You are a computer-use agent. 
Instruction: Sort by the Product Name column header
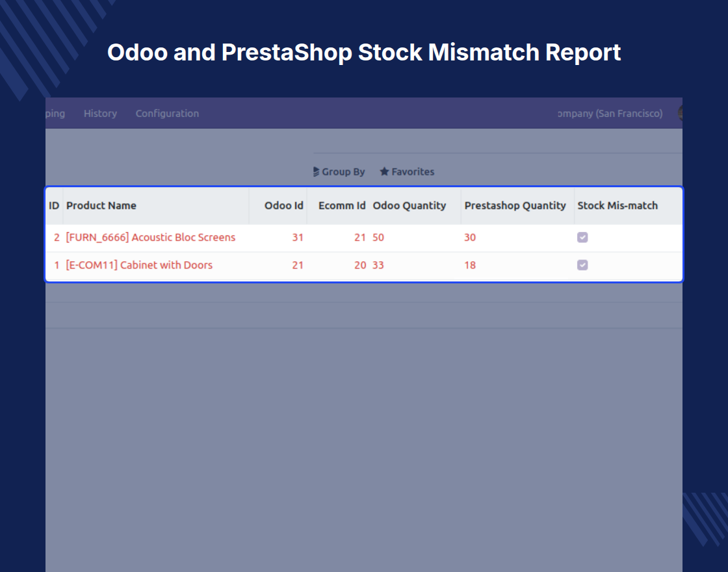pyautogui.click(x=101, y=205)
